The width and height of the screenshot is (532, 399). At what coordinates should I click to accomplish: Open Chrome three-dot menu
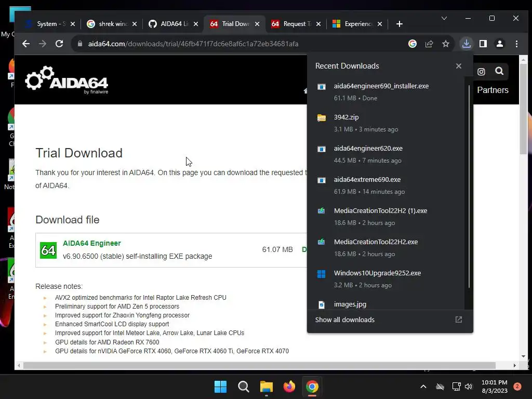point(516,44)
